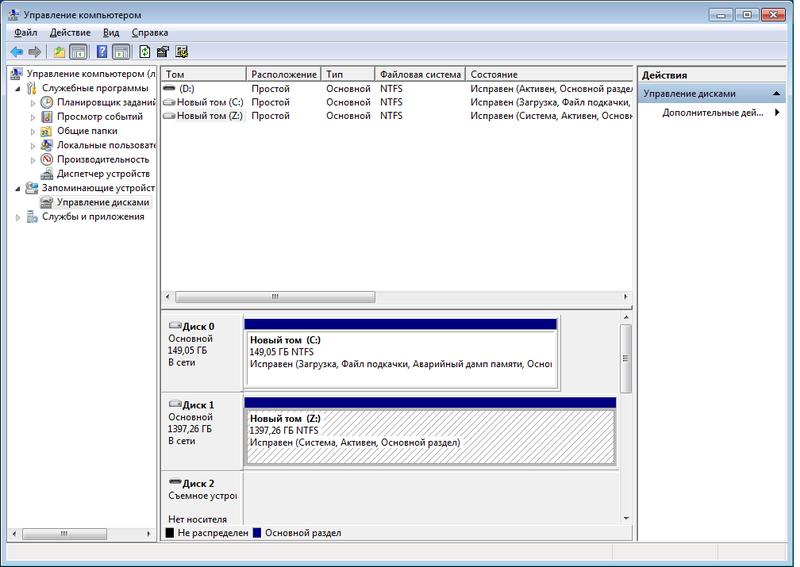Viewport: 800px width, 567px height.
Task: Click the Общие папки icon
Action: click(x=46, y=131)
